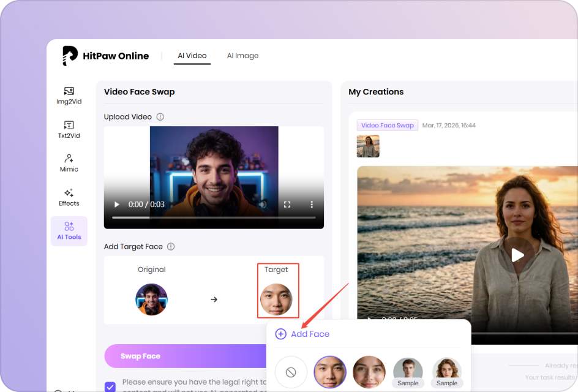Check the legal rights consent checkbox

point(110,386)
